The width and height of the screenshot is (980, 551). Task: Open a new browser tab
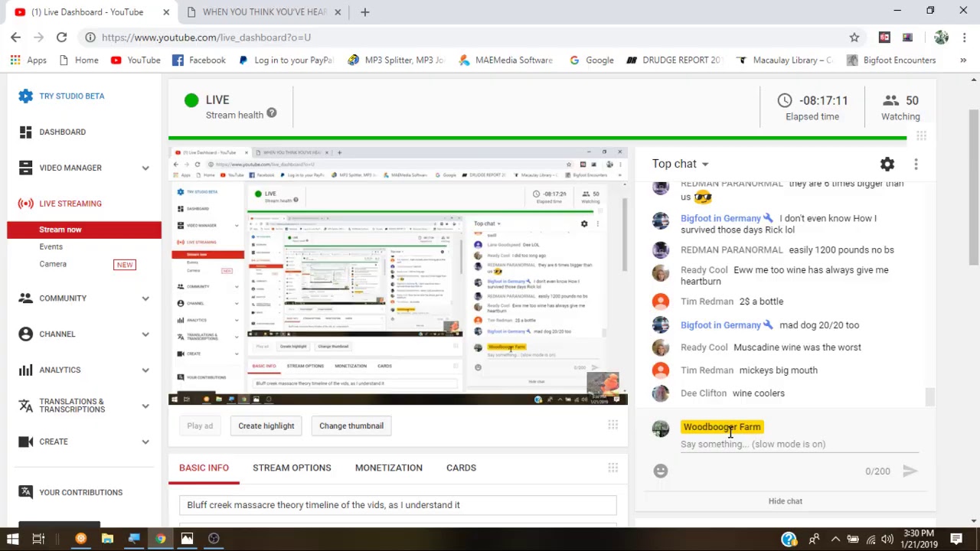click(365, 11)
